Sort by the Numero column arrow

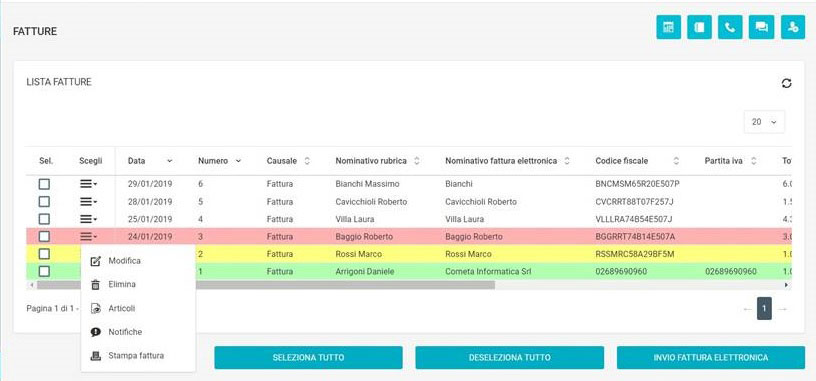pos(238,161)
